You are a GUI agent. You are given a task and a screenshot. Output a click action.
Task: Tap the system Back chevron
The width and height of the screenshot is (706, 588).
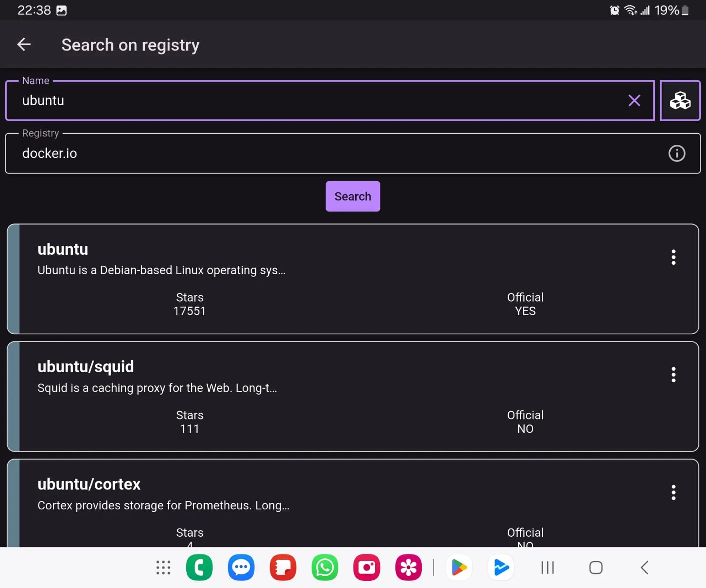[645, 568]
